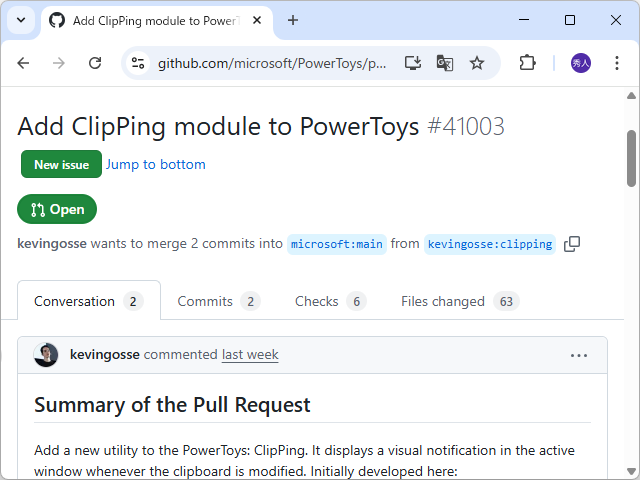Open the microsoft:main branch link

pos(336,244)
